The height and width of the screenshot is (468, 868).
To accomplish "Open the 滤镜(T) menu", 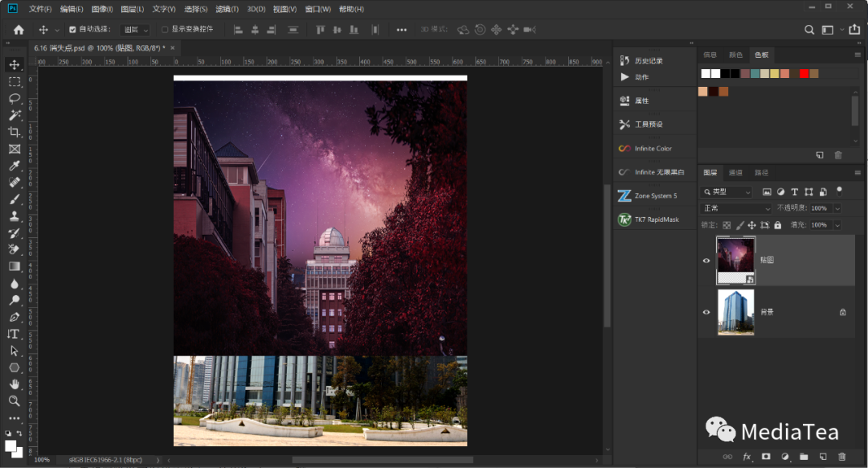I will [227, 9].
